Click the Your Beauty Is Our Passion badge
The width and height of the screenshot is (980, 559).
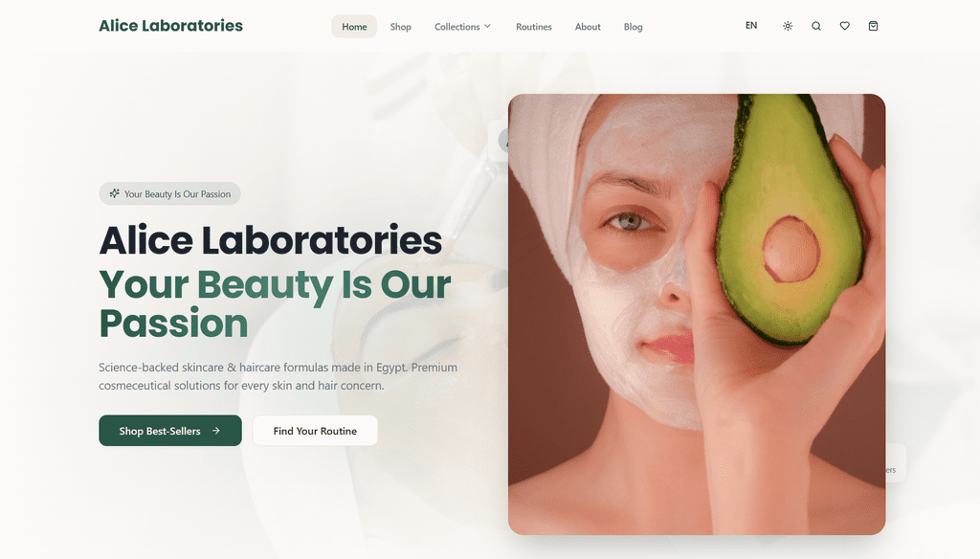tap(170, 194)
